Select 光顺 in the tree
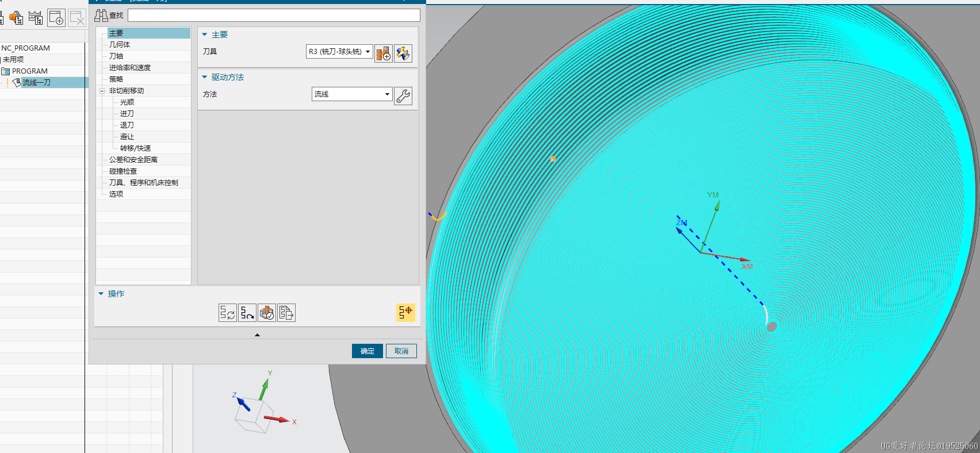The width and height of the screenshot is (980, 453). [127, 102]
